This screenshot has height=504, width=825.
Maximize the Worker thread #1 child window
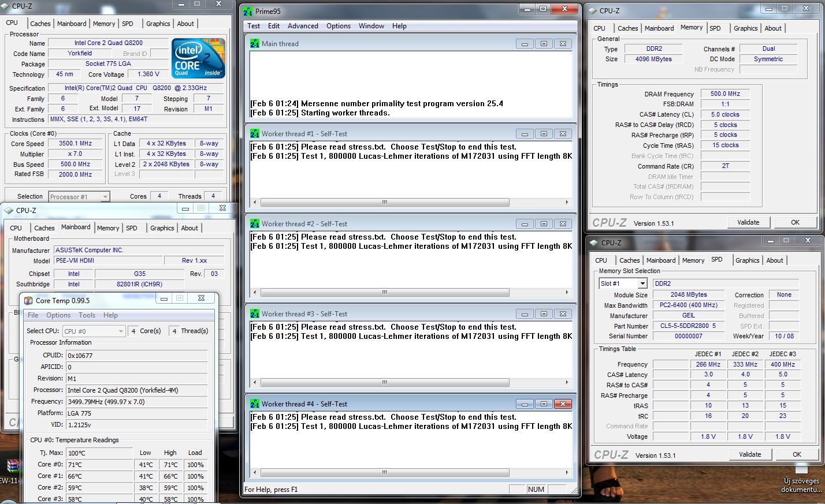click(544, 134)
